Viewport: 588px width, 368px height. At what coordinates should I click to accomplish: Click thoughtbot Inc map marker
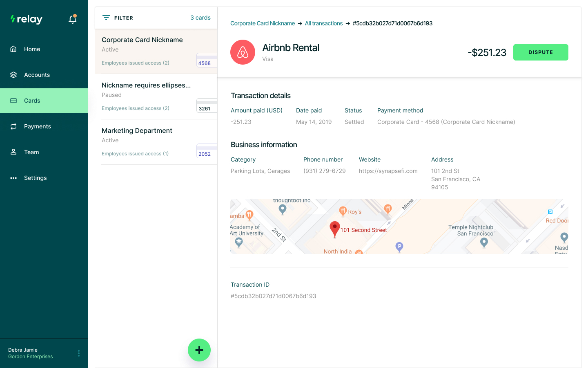point(283,209)
